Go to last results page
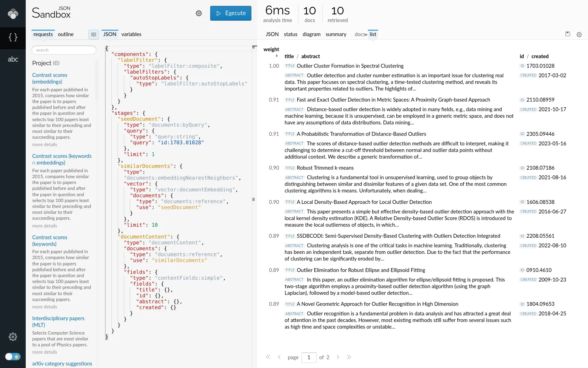Viewport: 588px width, 368px height. click(x=349, y=357)
